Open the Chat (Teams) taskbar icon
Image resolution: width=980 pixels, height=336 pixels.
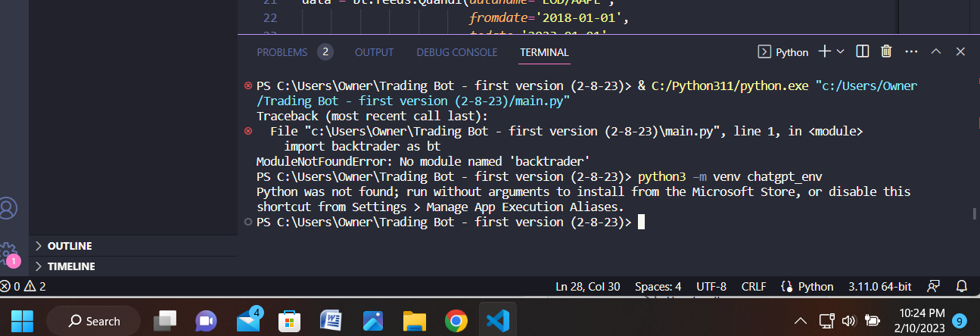point(206,321)
